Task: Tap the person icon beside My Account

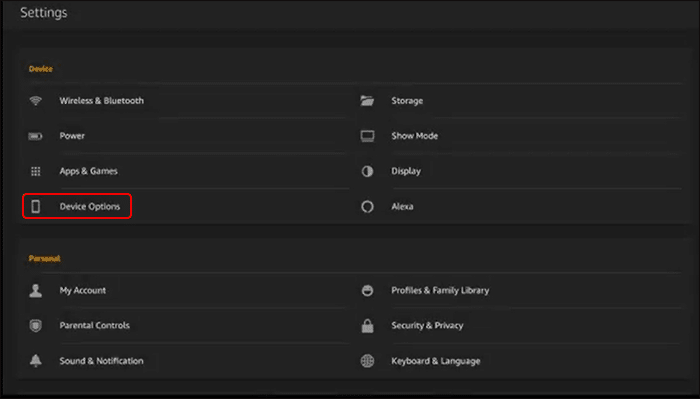Action: [36, 290]
